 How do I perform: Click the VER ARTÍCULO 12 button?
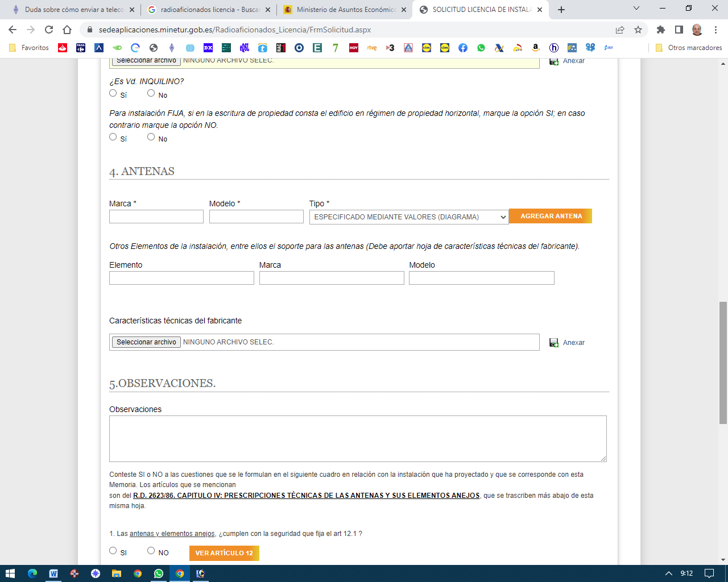[224, 553]
